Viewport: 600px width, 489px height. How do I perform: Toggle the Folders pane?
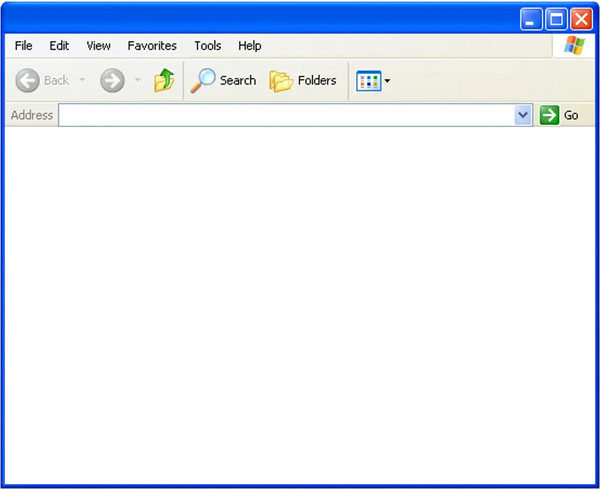click(303, 80)
